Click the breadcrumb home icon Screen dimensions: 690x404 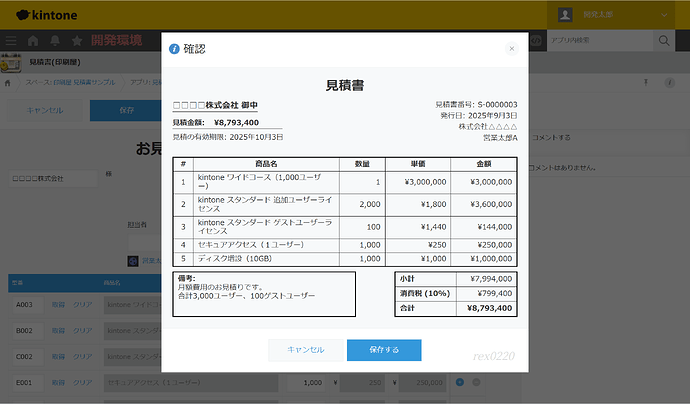(7, 83)
